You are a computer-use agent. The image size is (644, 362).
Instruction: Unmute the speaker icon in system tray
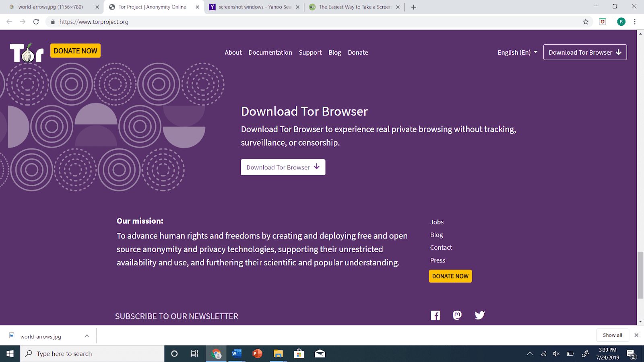[x=557, y=354]
